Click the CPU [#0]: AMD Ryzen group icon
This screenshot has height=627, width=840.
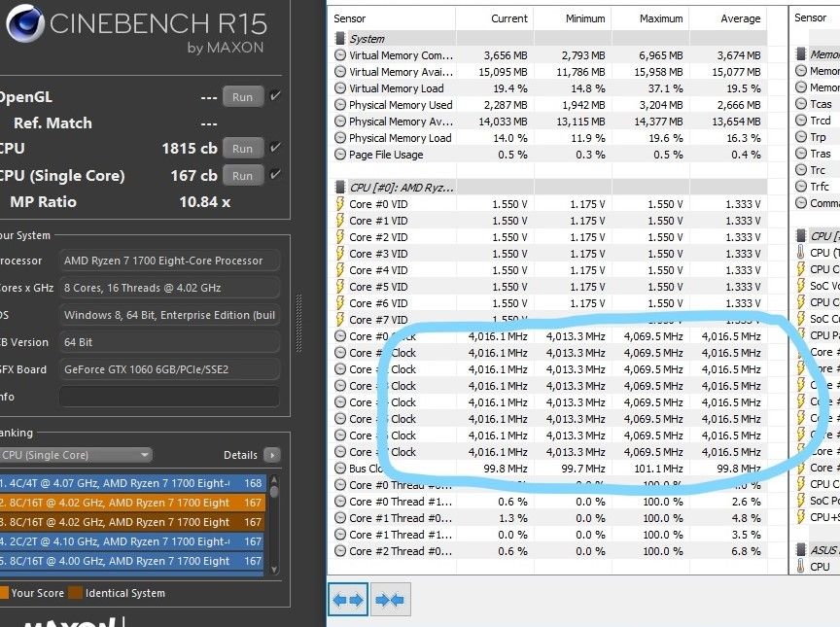pos(339,188)
